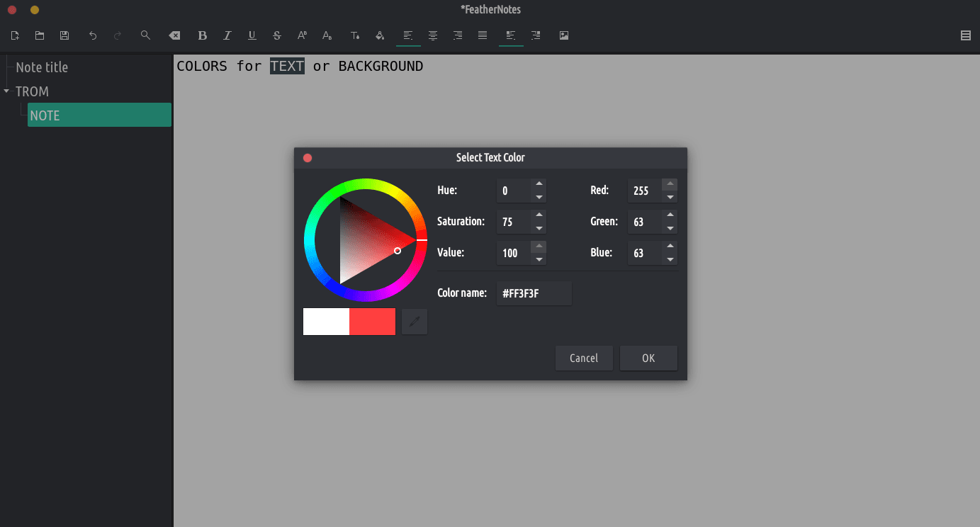Click the clear formatting icon

coord(174,35)
